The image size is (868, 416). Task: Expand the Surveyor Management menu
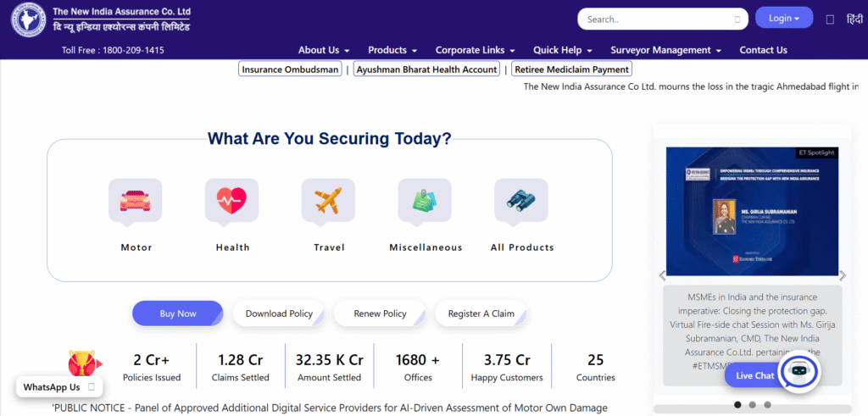[x=666, y=50]
